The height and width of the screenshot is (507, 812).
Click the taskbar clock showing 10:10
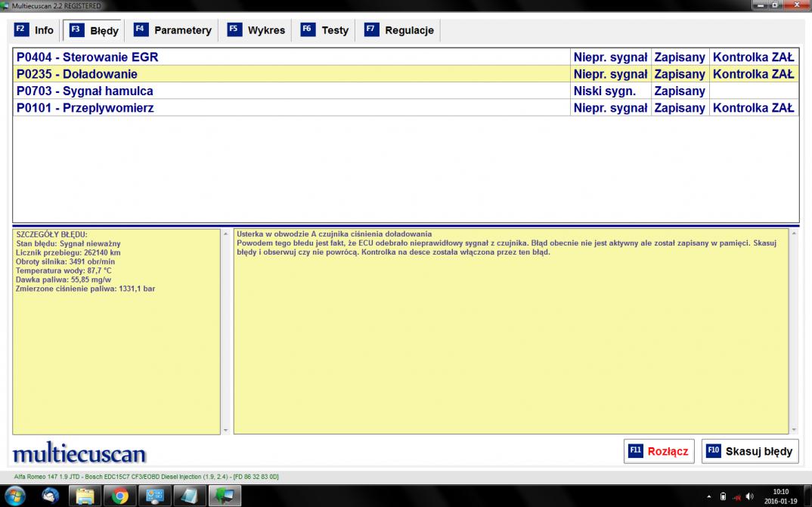click(781, 496)
